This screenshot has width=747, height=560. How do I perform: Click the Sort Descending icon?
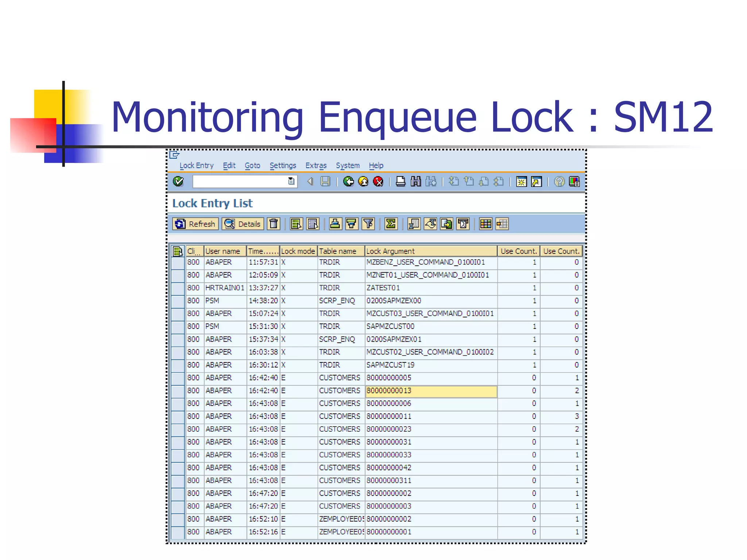coord(352,224)
